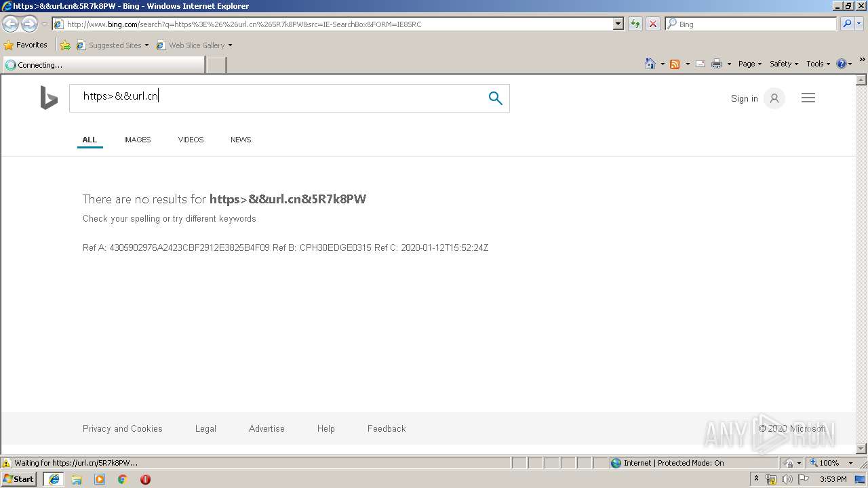Image resolution: width=868 pixels, height=488 pixels.
Task: Click the Print icon
Action: 717,64
